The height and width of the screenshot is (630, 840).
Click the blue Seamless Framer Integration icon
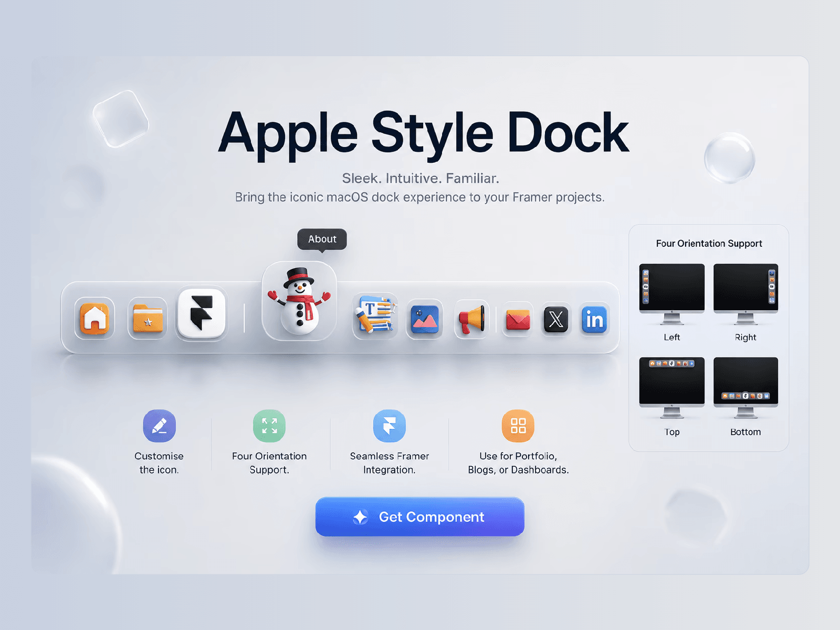click(x=390, y=426)
